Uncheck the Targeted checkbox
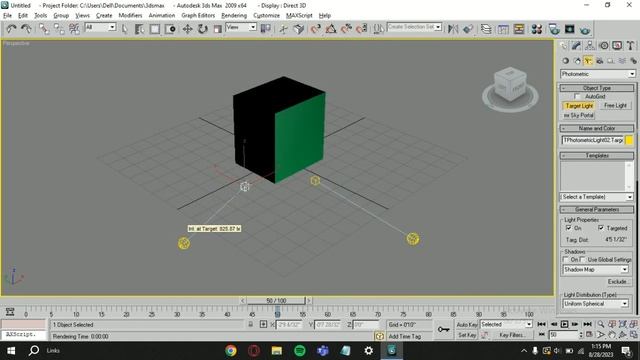The height and width of the screenshot is (360, 640). pyautogui.click(x=601, y=228)
